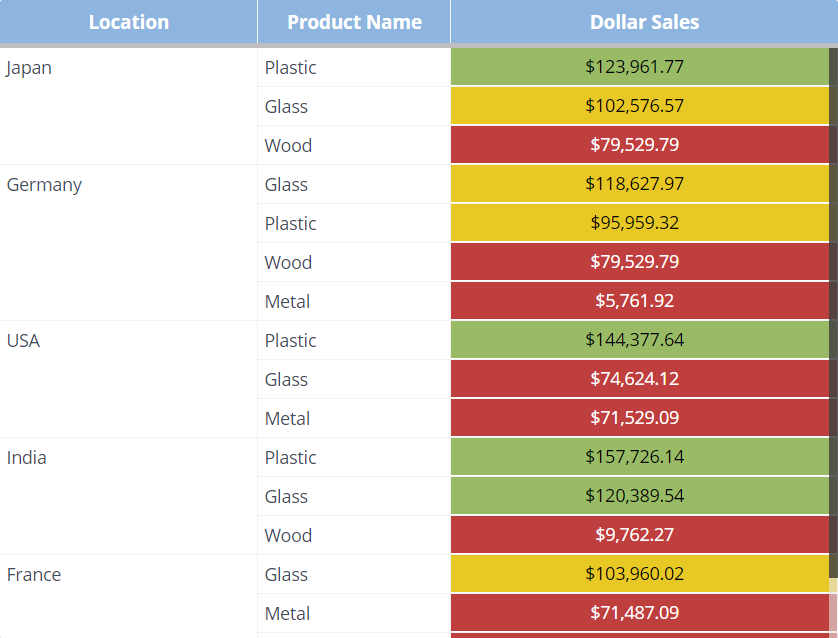The image size is (838, 638).
Task: Select the Germany location cell
Action: (x=128, y=243)
